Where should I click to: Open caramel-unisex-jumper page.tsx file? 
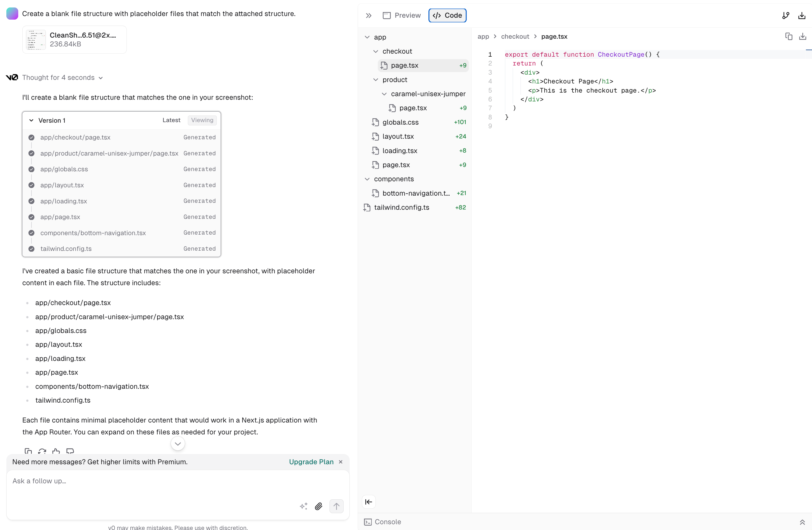point(427,108)
